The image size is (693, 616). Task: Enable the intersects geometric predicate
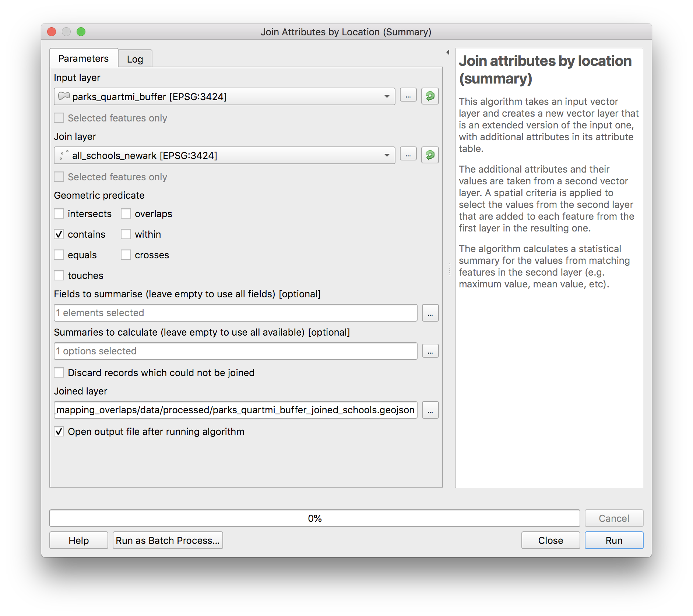[x=59, y=214]
